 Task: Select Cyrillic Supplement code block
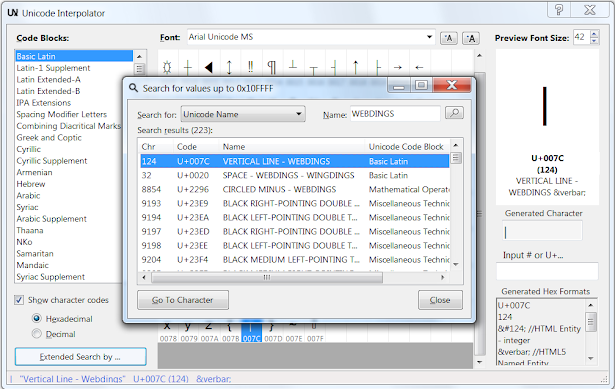[x=51, y=161]
